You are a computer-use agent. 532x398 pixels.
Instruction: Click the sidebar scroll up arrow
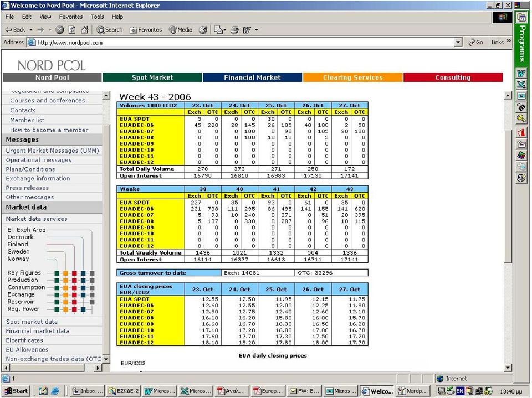(106, 96)
